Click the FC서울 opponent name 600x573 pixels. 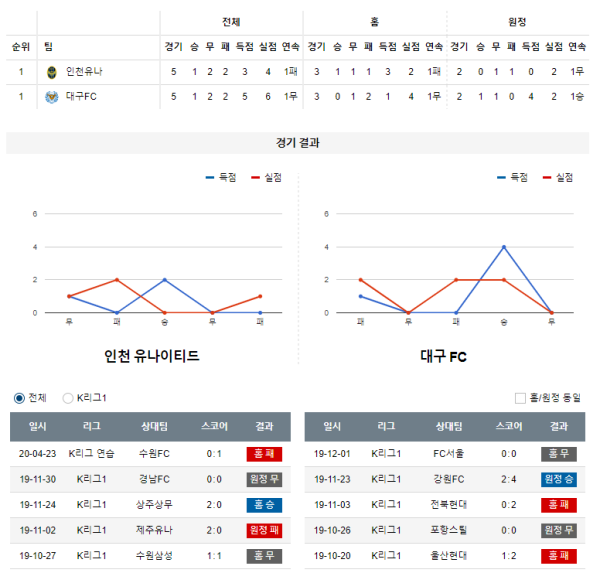click(x=448, y=454)
